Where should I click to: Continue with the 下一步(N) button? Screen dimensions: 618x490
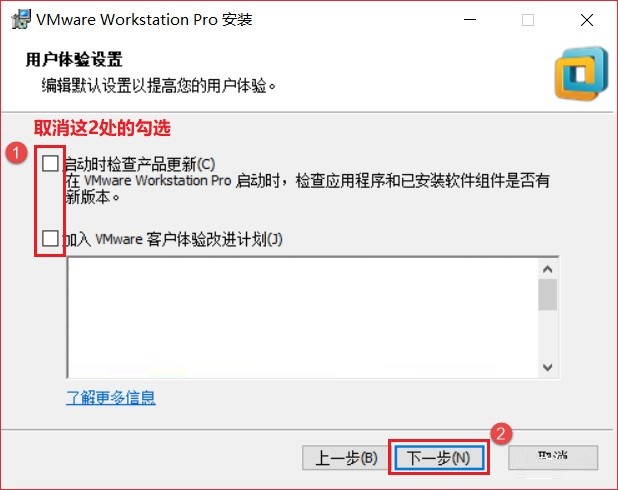[x=439, y=458]
